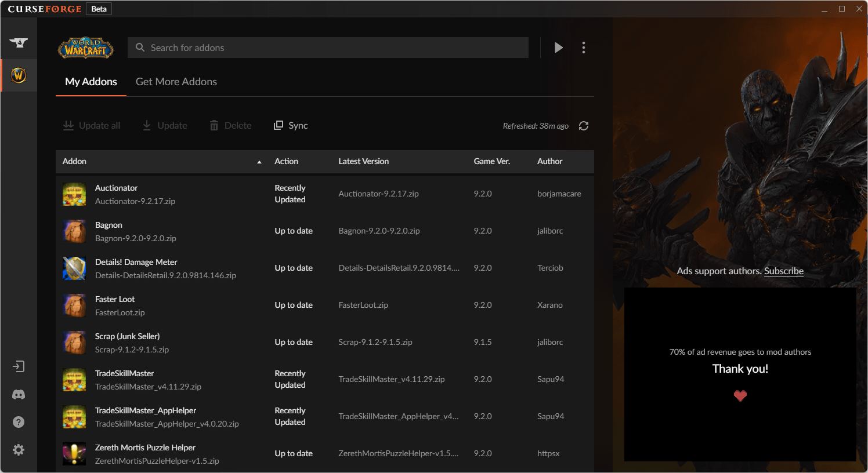Open the three-dot more options menu
Viewport: 868px width, 473px height.
pyautogui.click(x=584, y=48)
